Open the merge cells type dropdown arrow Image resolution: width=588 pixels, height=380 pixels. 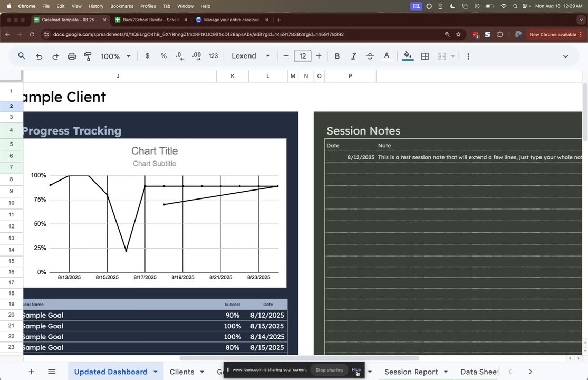[x=452, y=56]
